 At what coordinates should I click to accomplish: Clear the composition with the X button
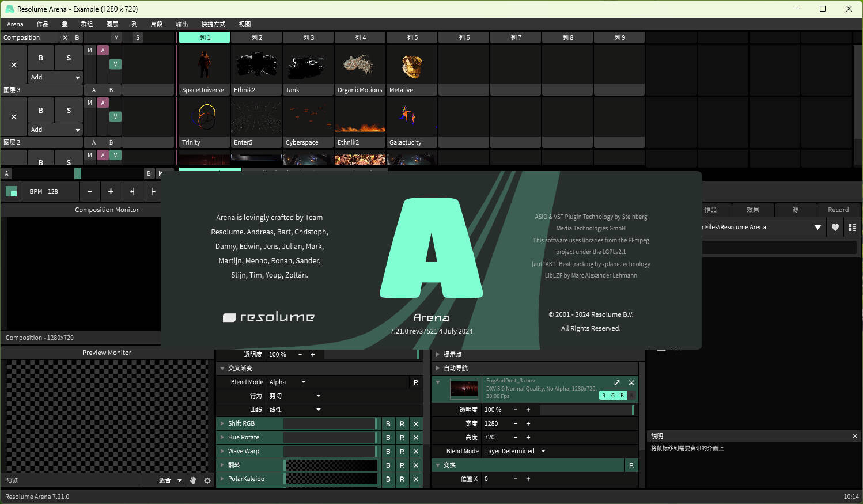point(65,37)
